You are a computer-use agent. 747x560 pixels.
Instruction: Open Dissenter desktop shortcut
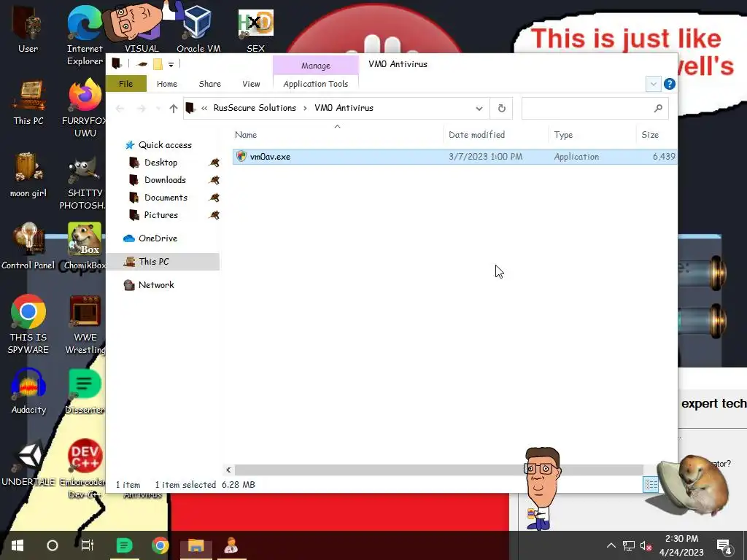pyautogui.click(x=85, y=392)
